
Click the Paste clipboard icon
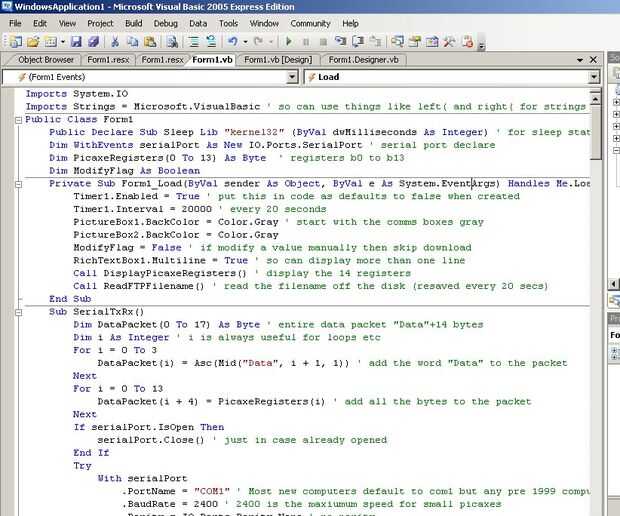tap(150, 41)
